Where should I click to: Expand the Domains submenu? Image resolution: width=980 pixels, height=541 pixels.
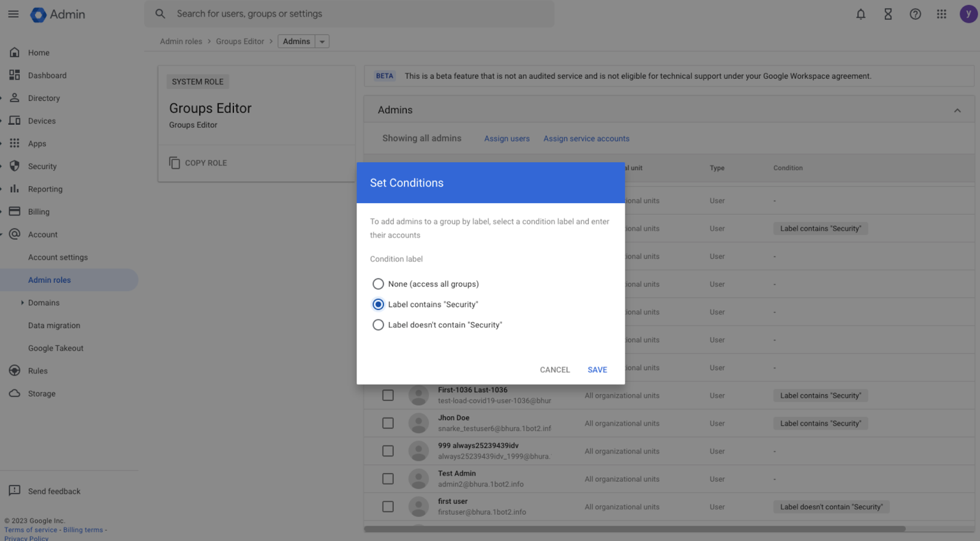(x=23, y=303)
